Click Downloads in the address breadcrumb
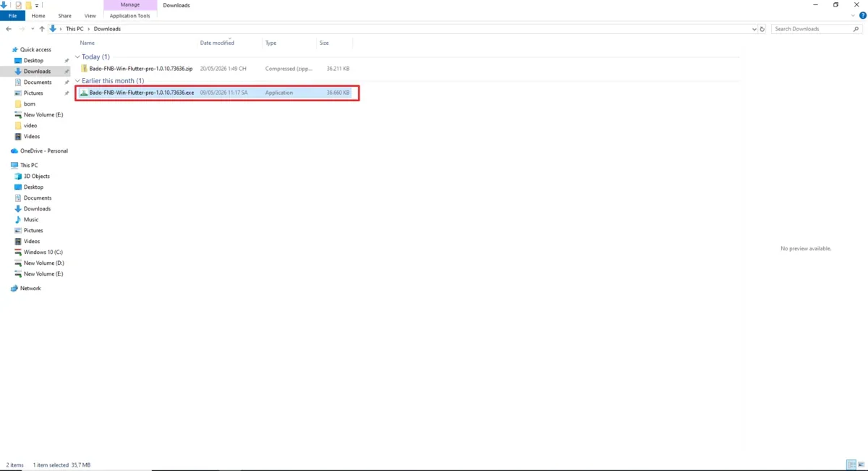This screenshot has width=868, height=471. tap(107, 29)
